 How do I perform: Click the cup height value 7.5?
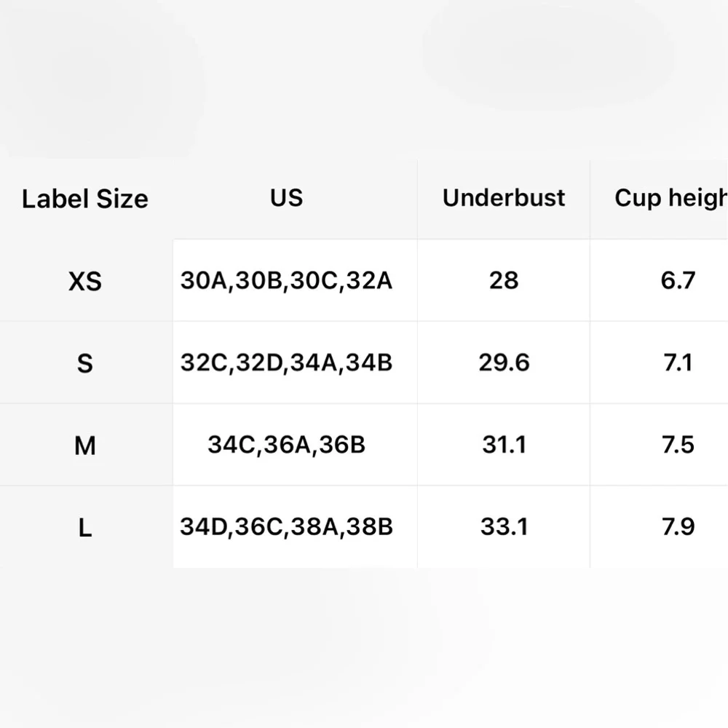678,444
